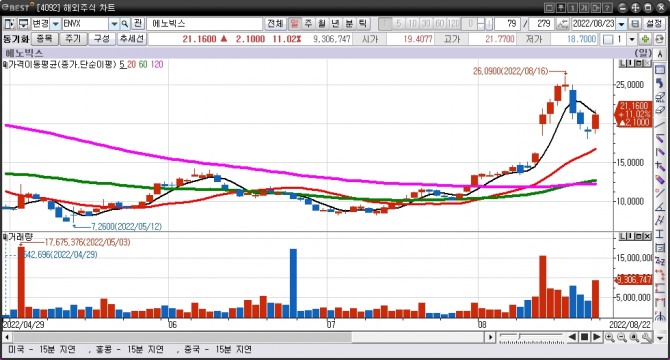Stop chart playback with square button

[585, 337]
